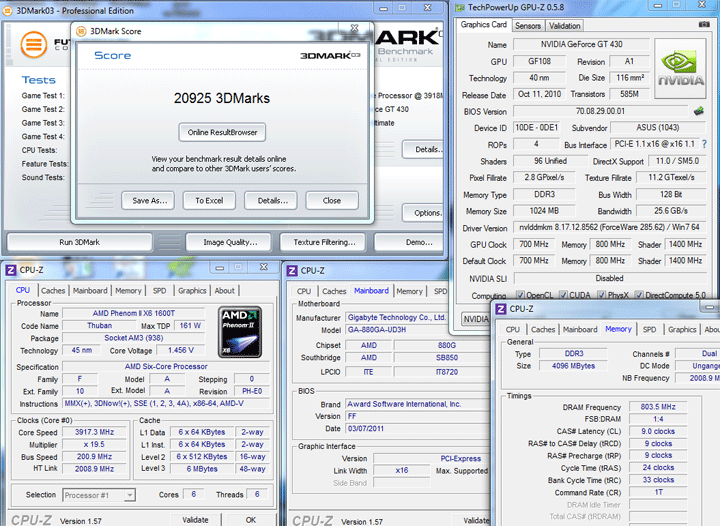Click the AMD Phenom II logo in CPU-Z

coord(240,332)
